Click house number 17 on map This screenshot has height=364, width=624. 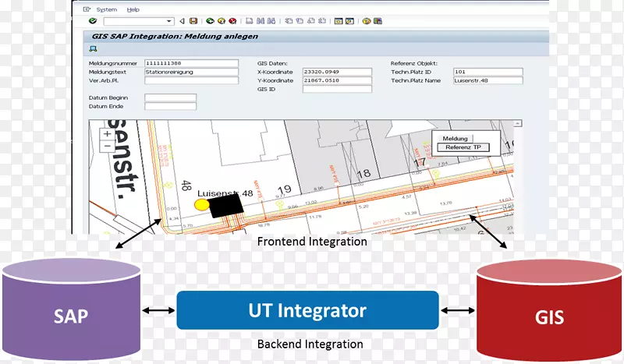tap(420, 162)
